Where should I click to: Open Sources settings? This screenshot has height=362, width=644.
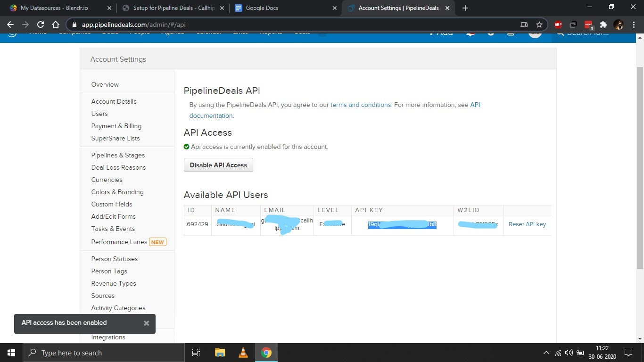click(x=103, y=296)
